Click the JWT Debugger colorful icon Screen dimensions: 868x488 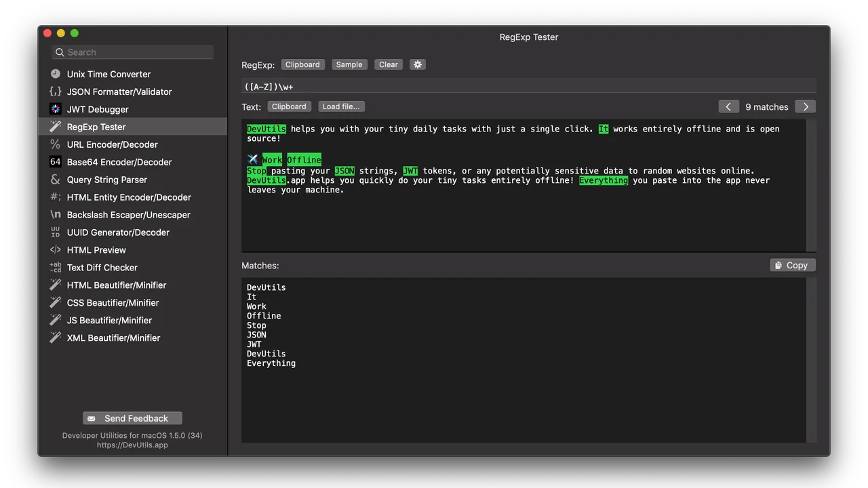[x=56, y=109]
